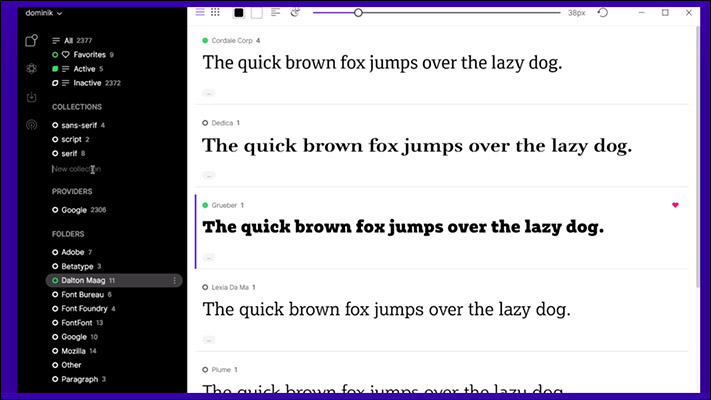
Task: Click the Dedica preview sentence
Action: (417, 146)
